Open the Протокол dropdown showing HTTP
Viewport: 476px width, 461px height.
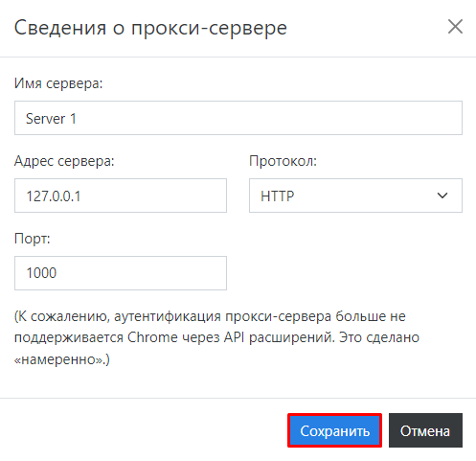pos(355,196)
